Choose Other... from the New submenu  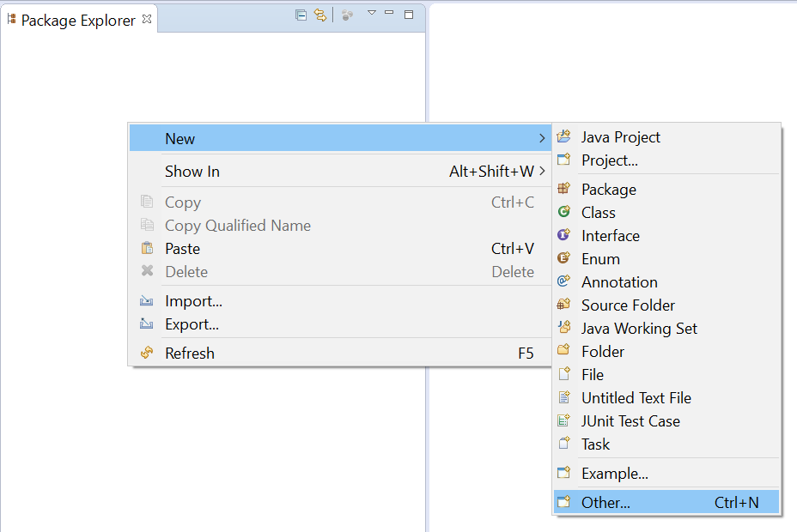point(605,503)
